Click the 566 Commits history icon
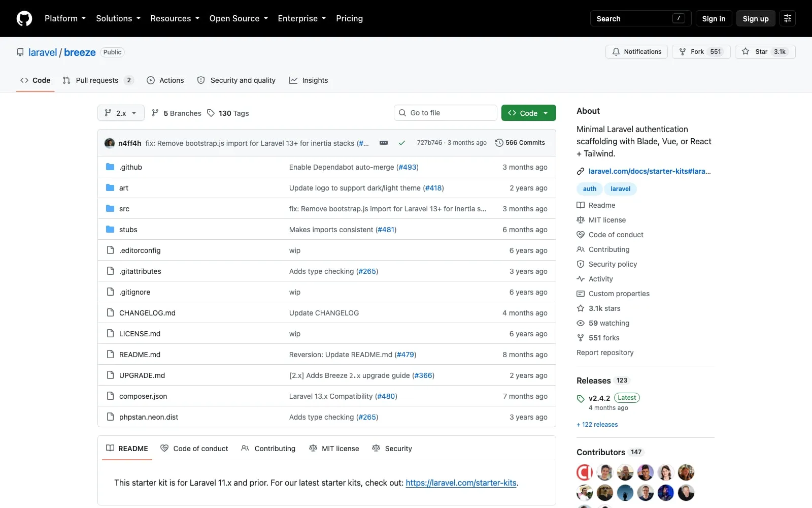812x508 pixels. tap(499, 143)
